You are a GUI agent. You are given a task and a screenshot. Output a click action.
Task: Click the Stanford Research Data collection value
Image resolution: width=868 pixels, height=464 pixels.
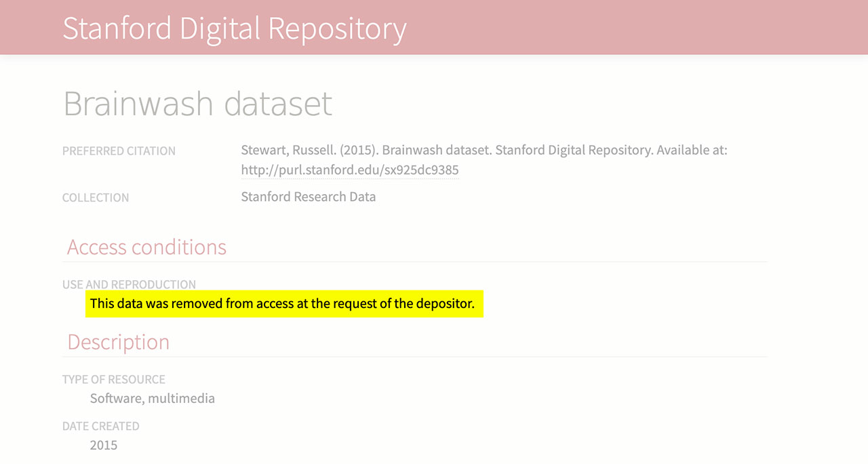(308, 197)
